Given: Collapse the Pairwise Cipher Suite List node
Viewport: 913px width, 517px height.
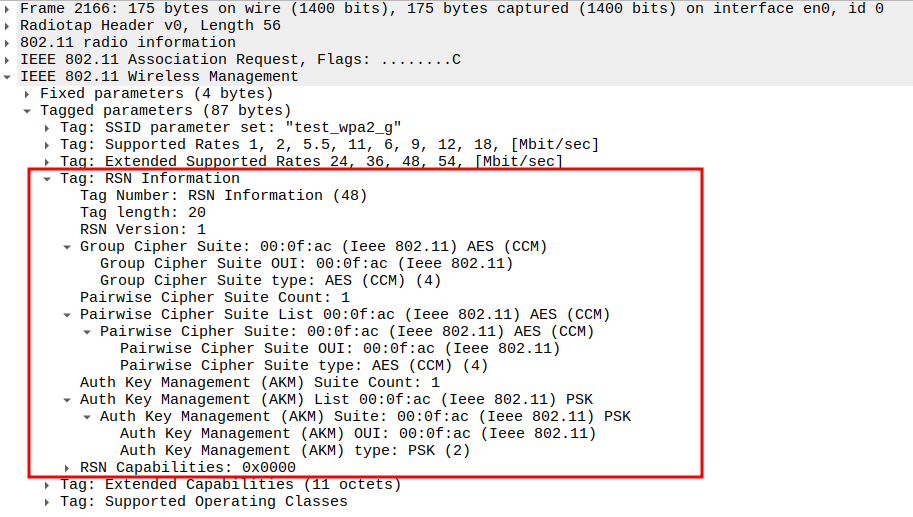Looking at the screenshot, I should (x=68, y=314).
